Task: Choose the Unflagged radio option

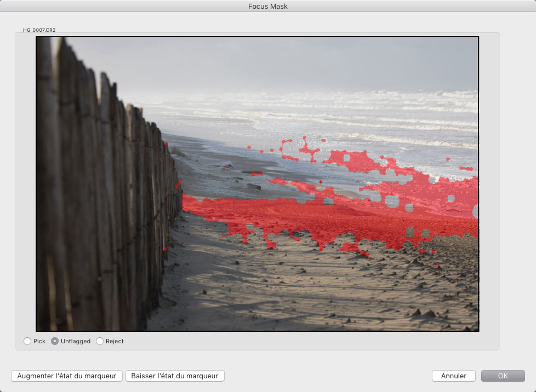Action: (x=55, y=341)
